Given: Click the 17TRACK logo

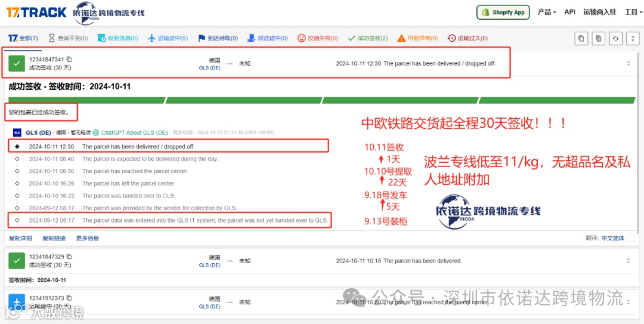Looking at the screenshot, I should point(36,12).
